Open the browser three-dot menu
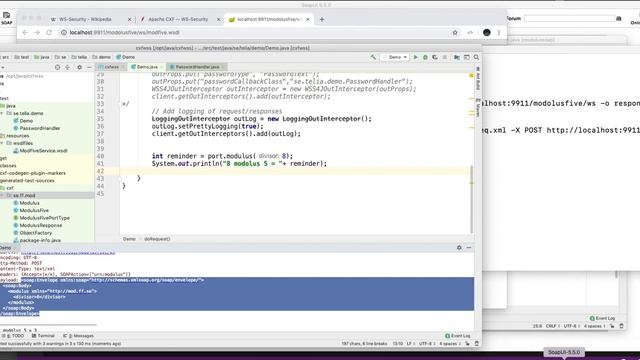Image resolution: width=640 pixels, height=360 pixels. [499, 33]
